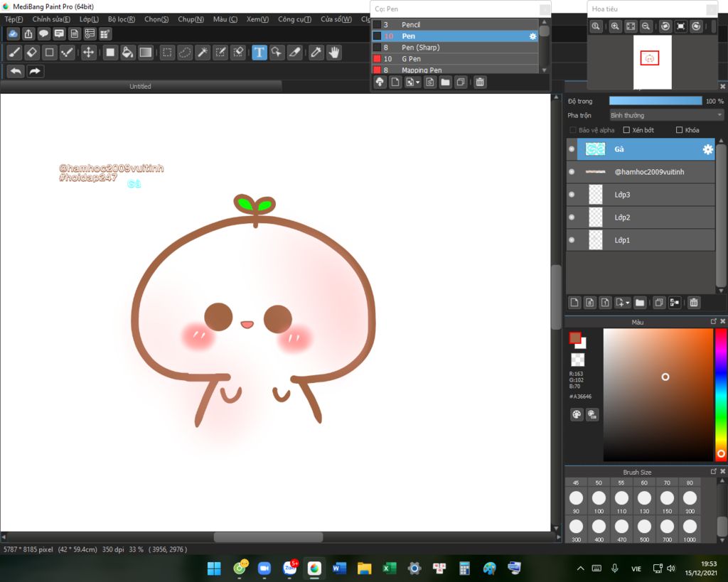This screenshot has width=728, height=582.
Task: Open the Word app in taskbar
Action: (x=339, y=568)
